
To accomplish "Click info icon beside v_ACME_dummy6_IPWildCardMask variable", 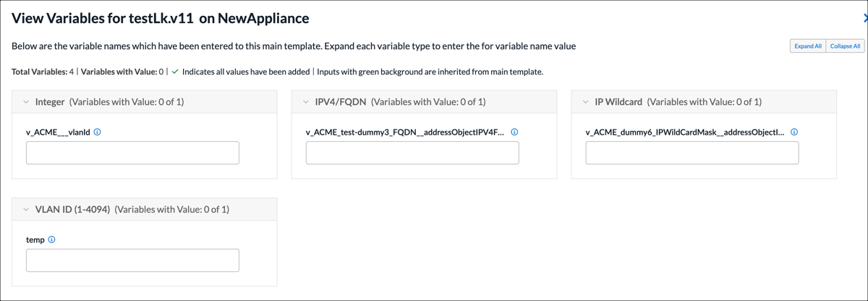I will (x=794, y=132).
